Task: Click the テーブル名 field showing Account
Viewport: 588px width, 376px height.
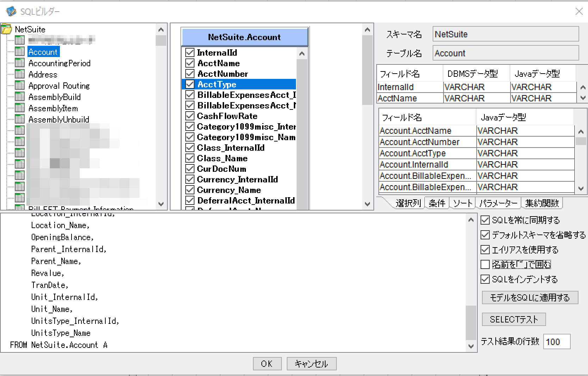Action: (x=506, y=53)
